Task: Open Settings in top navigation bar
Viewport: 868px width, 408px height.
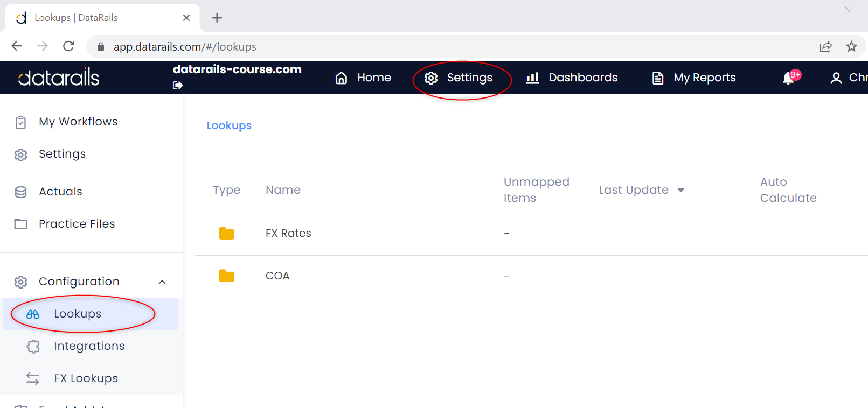Action: click(x=459, y=78)
